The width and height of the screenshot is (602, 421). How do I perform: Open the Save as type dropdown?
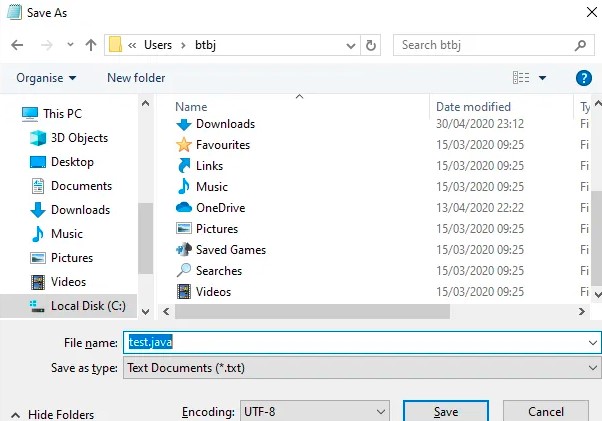(362, 368)
